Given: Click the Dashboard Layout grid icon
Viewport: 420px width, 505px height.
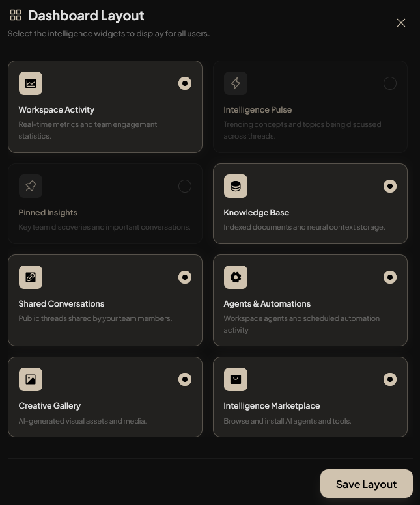Looking at the screenshot, I should pyautogui.click(x=16, y=15).
